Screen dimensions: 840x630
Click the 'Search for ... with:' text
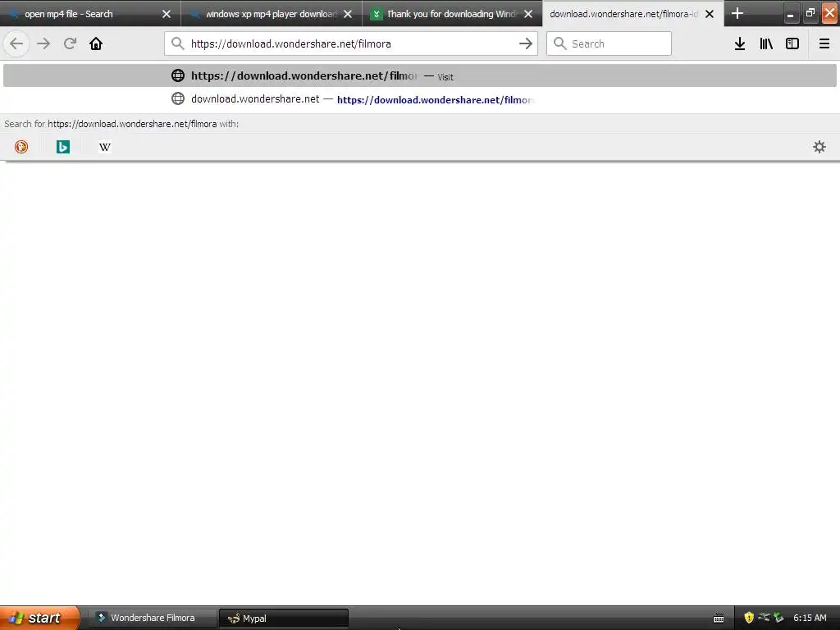pyautogui.click(x=121, y=124)
